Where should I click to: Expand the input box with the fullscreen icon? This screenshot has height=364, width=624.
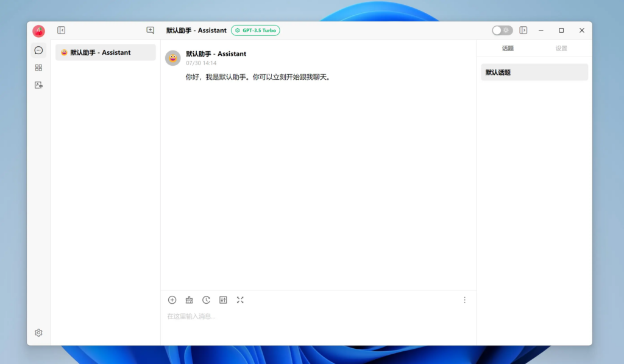coord(240,300)
